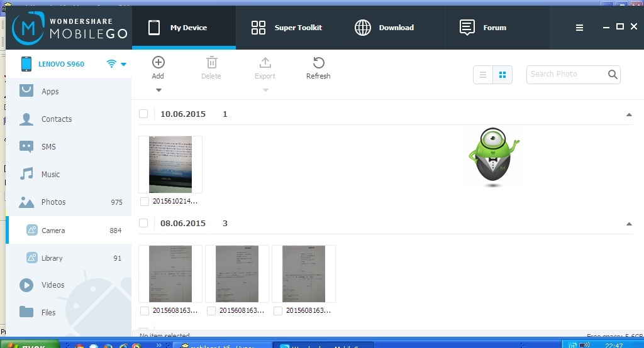Collapse the 08.06.2015 group
This screenshot has height=348, width=644.
coord(629,224)
